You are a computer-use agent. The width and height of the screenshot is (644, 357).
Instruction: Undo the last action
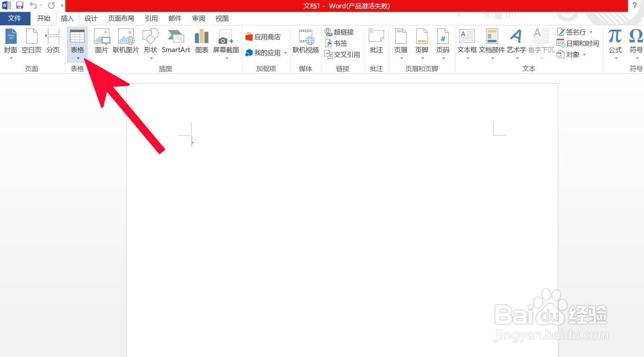(x=33, y=6)
